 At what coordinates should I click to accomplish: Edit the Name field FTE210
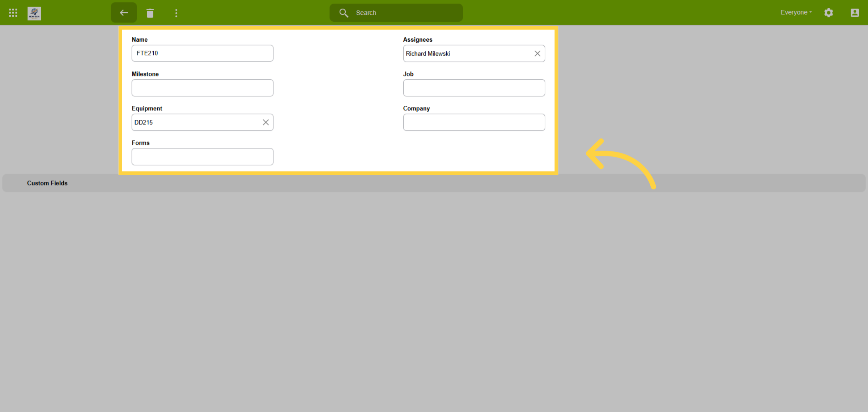203,53
